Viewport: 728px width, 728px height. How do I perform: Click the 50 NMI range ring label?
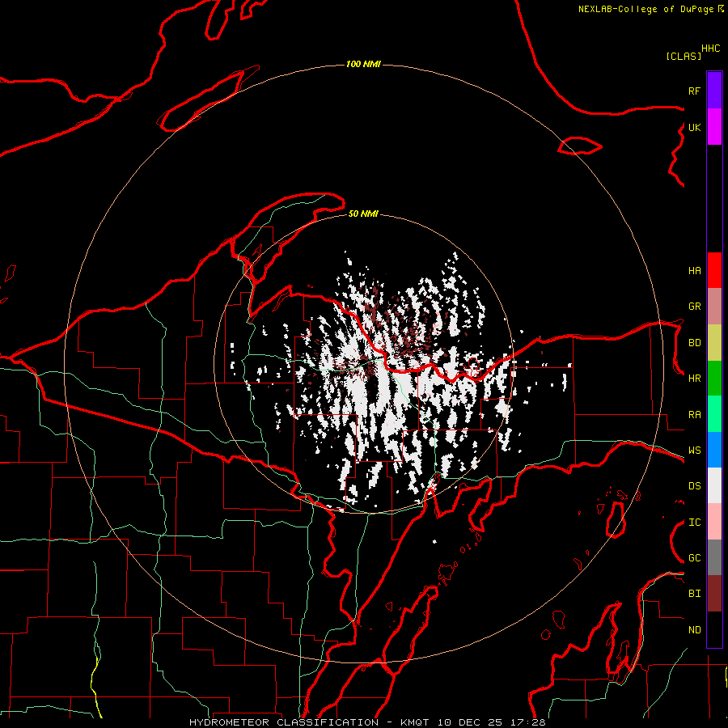click(x=363, y=214)
